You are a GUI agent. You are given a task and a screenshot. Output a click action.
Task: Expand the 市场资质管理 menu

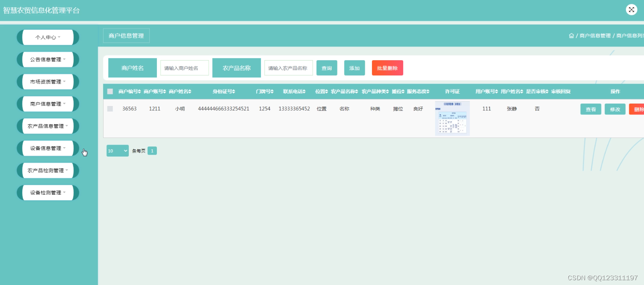click(x=48, y=81)
